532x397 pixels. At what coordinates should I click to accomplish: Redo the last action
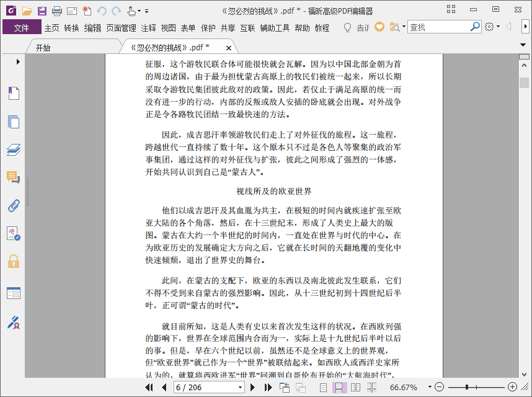117,11
